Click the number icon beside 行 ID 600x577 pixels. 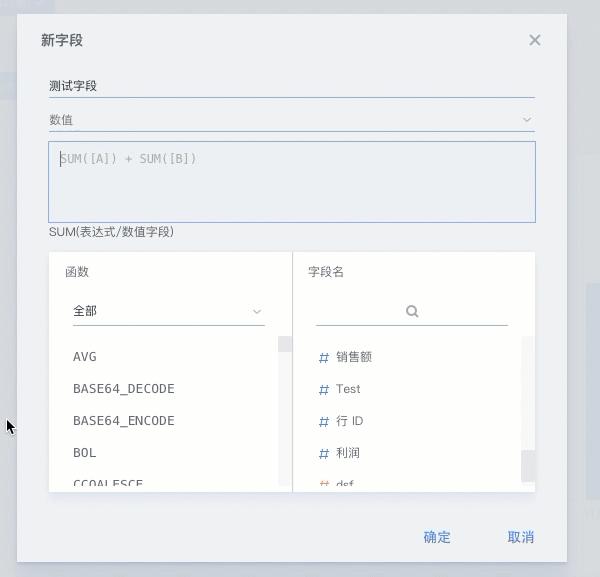tap(324, 421)
